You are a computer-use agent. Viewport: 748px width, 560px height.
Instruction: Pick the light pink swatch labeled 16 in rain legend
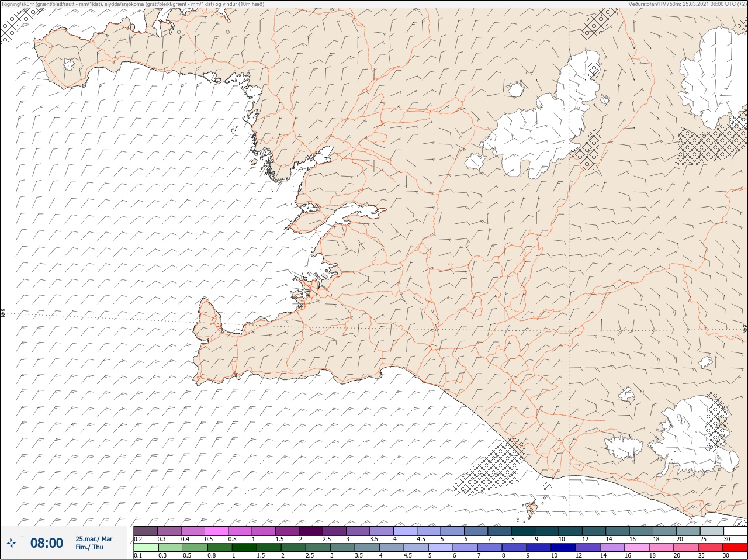click(637, 548)
